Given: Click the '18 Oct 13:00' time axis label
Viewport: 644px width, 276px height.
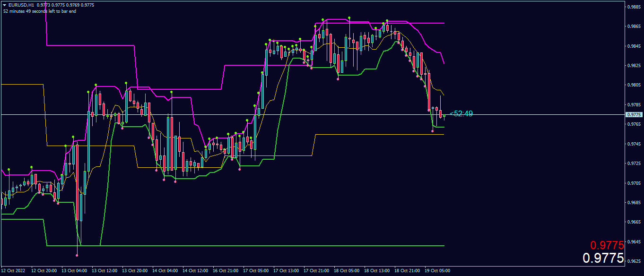Looking at the screenshot, I should point(377,271).
